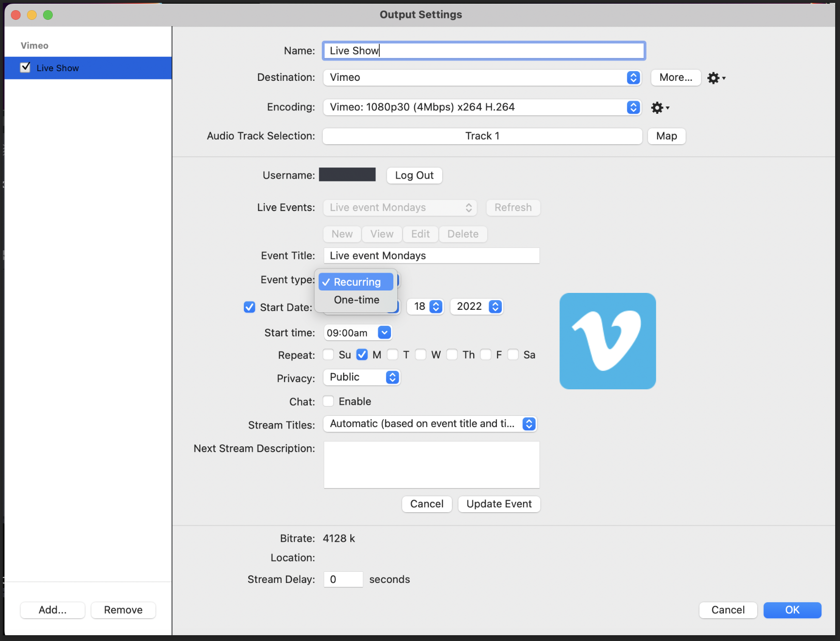Open the destination settings gear menu

coord(716,78)
